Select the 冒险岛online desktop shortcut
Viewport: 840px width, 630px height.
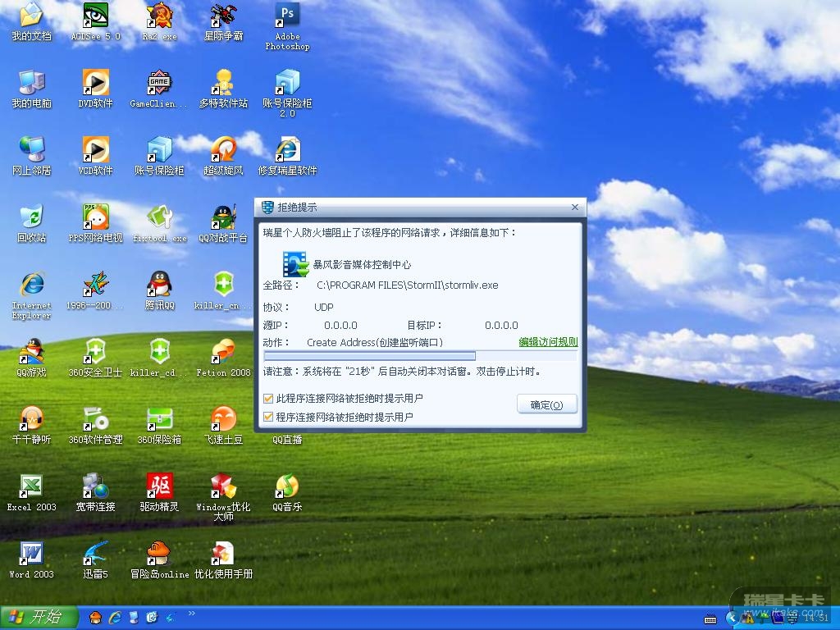(x=159, y=559)
